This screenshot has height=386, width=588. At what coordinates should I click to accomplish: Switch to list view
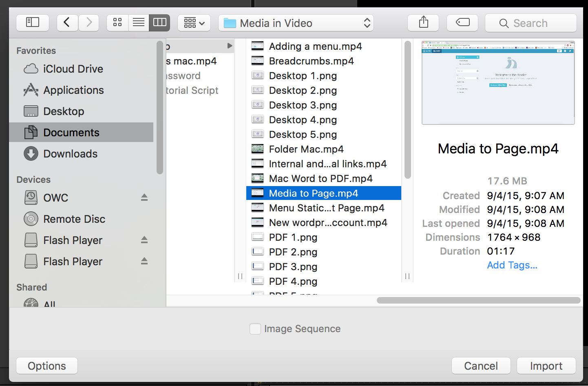coord(139,23)
